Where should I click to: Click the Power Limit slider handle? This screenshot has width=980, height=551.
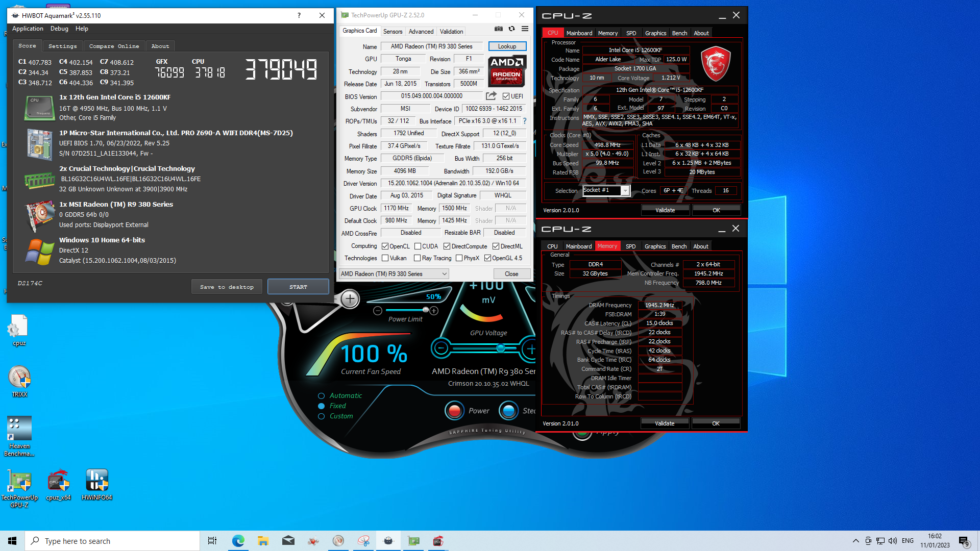tap(426, 310)
